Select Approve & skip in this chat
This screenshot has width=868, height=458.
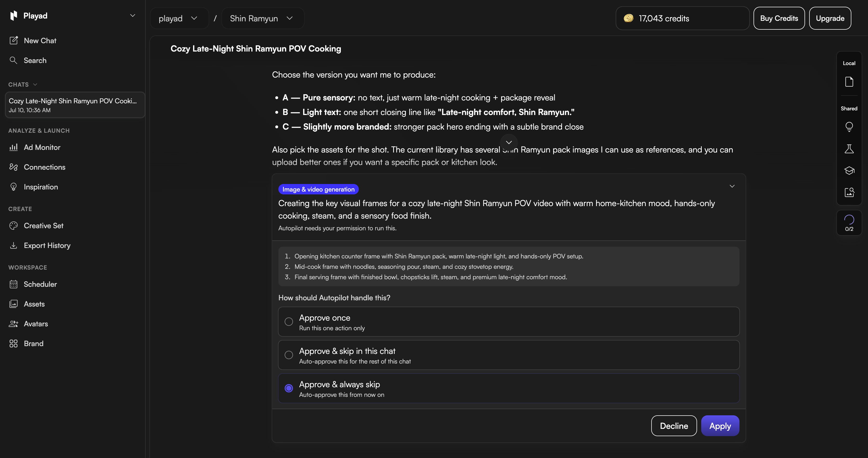[x=508, y=355]
